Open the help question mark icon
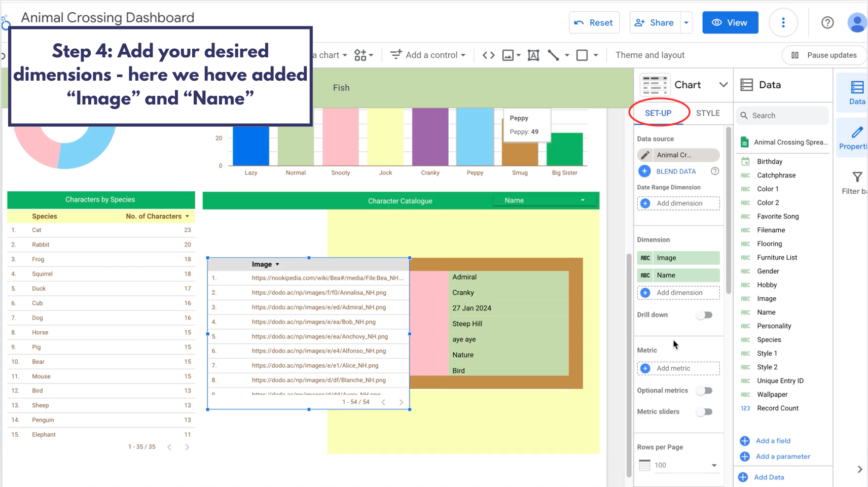The height and width of the screenshot is (487, 868). coord(827,23)
